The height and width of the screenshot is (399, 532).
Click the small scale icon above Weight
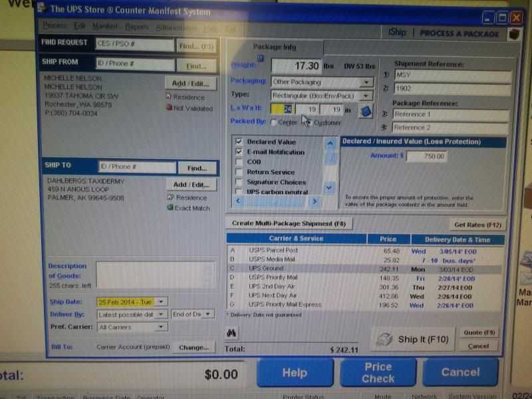coord(261,59)
